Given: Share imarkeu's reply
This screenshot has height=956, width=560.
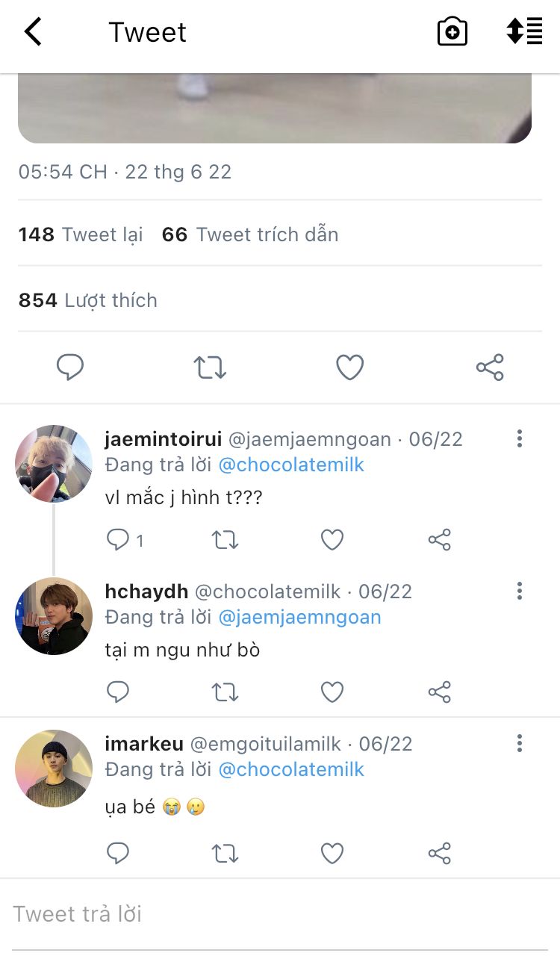Looking at the screenshot, I should tap(440, 853).
